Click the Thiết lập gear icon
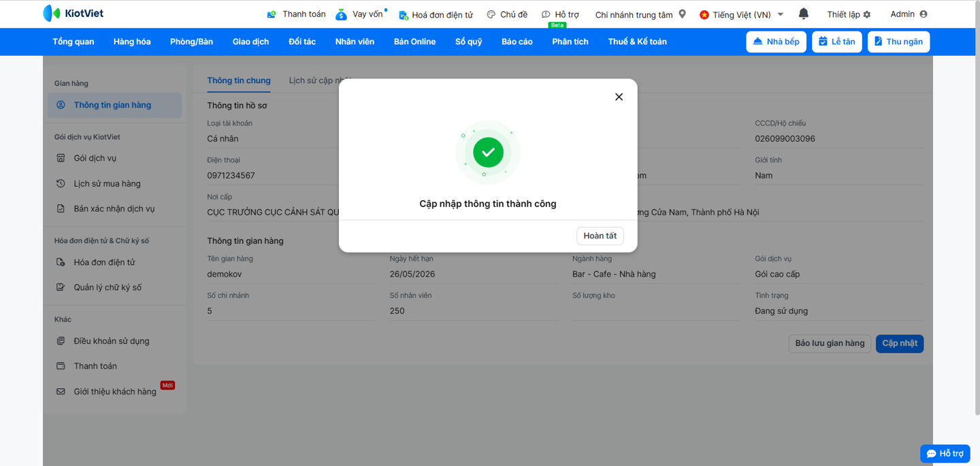This screenshot has height=466, width=980. tap(867, 14)
